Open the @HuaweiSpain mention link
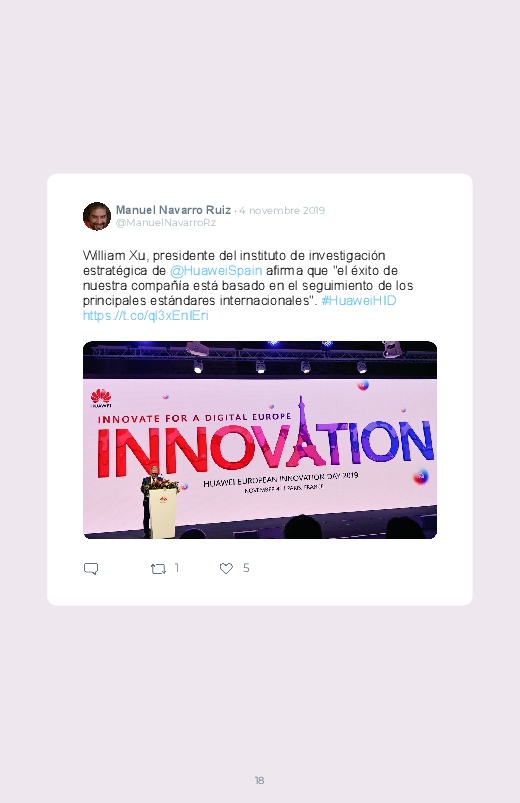The height and width of the screenshot is (803, 520). [216, 270]
